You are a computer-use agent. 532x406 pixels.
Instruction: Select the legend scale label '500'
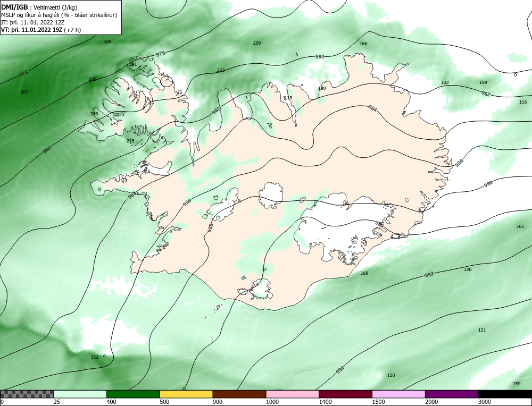[164, 402]
